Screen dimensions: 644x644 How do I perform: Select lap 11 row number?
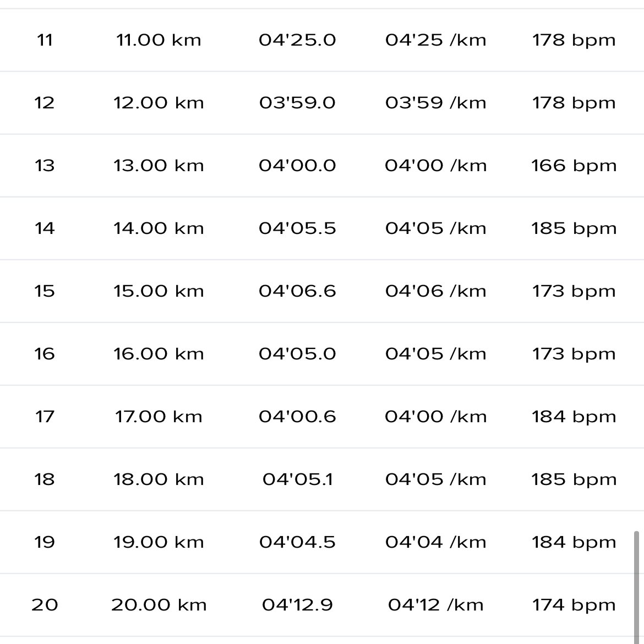44,40
